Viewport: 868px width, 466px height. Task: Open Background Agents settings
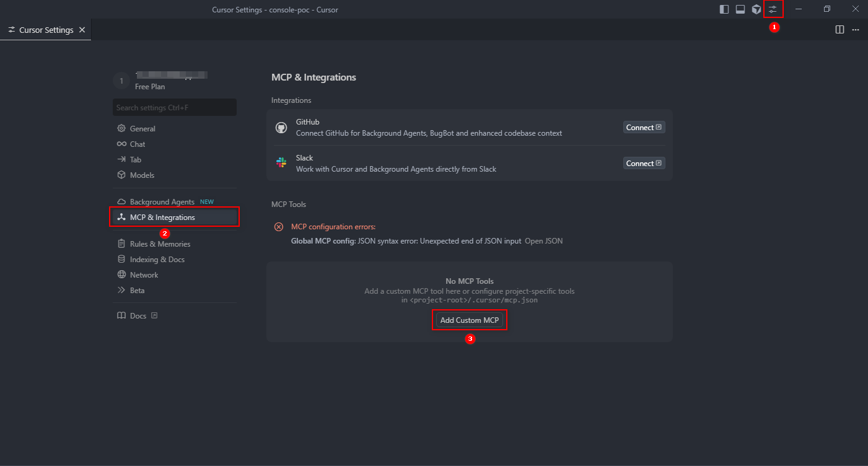click(162, 202)
